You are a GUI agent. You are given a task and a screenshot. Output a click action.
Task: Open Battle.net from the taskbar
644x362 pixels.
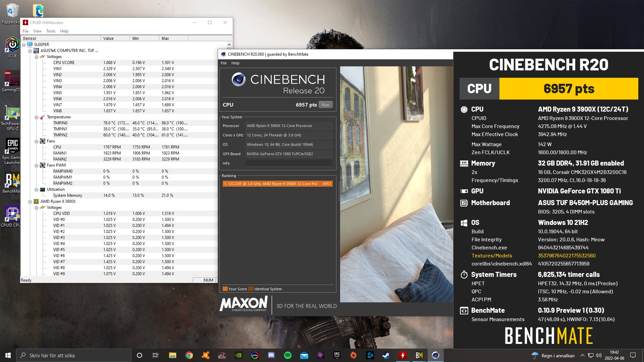[x=370, y=355]
